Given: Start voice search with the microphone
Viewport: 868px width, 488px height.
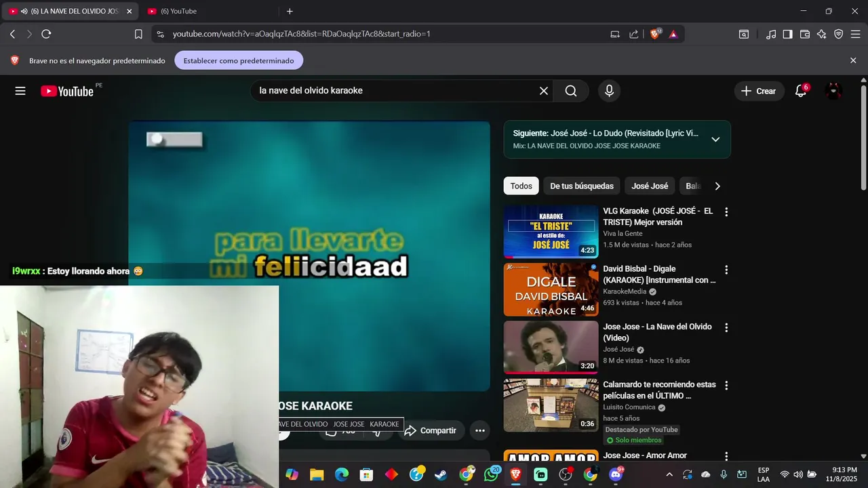Looking at the screenshot, I should pyautogui.click(x=609, y=91).
